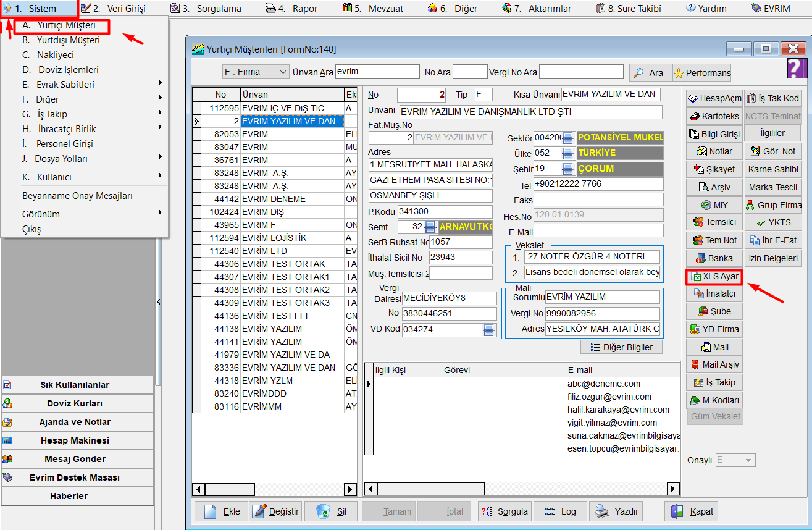
Task: Click the E-Mail input field
Action: coord(598,230)
